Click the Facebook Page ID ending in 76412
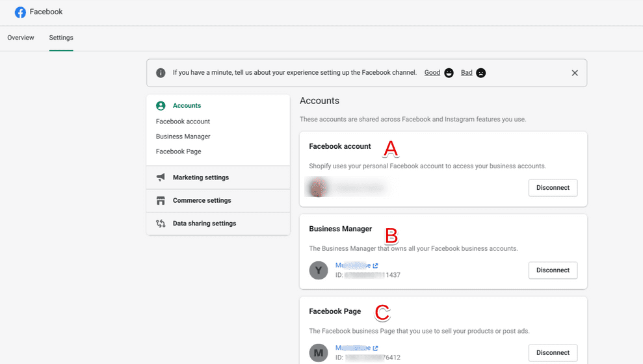Image resolution: width=643 pixels, height=364 pixels. click(368, 357)
